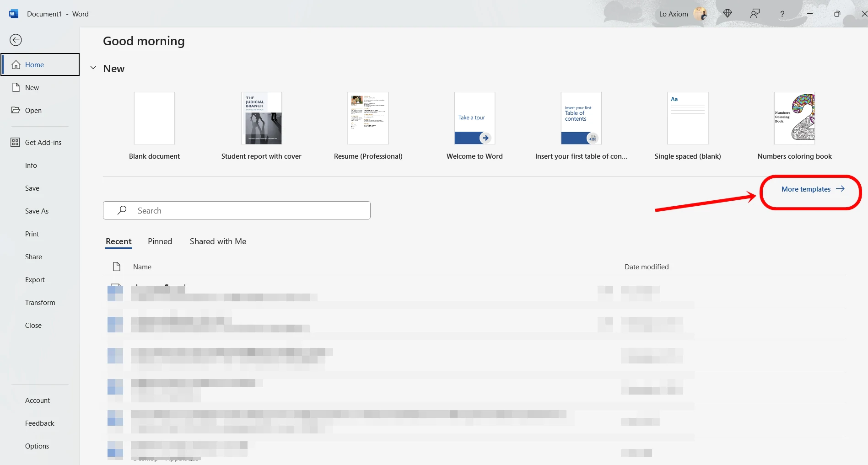The image size is (868, 465).
Task: Click the search magnifier icon
Action: point(122,210)
